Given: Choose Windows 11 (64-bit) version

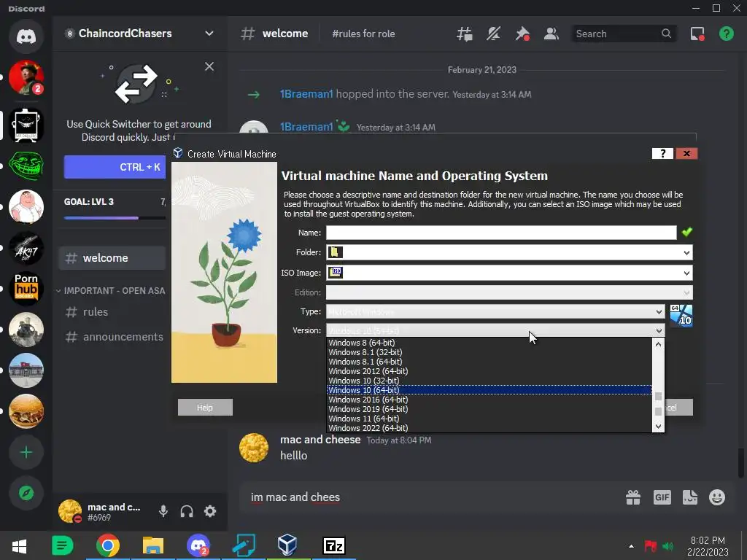Looking at the screenshot, I should point(489,419).
